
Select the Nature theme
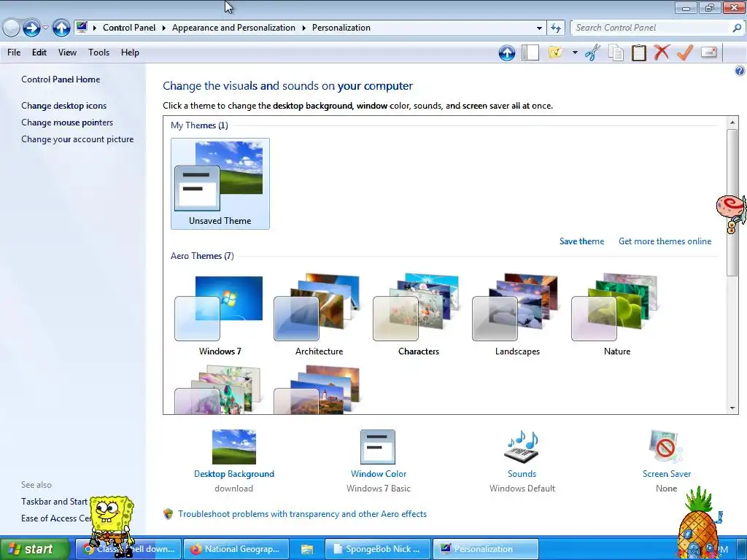point(617,314)
